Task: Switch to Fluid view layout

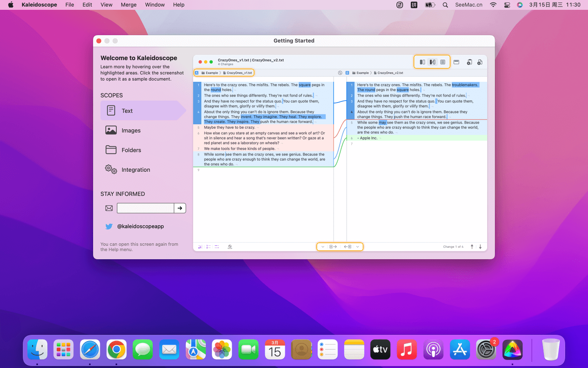Action: click(x=432, y=62)
